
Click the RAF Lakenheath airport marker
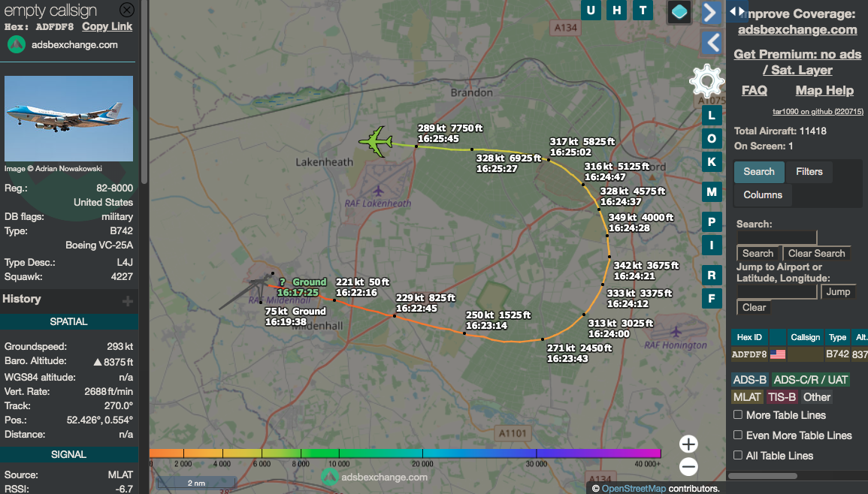point(378,191)
